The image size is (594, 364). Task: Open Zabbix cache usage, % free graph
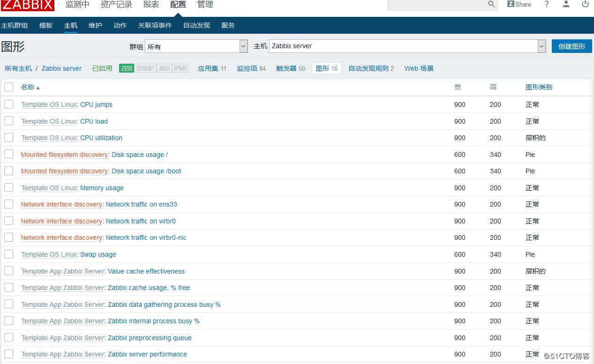(149, 288)
